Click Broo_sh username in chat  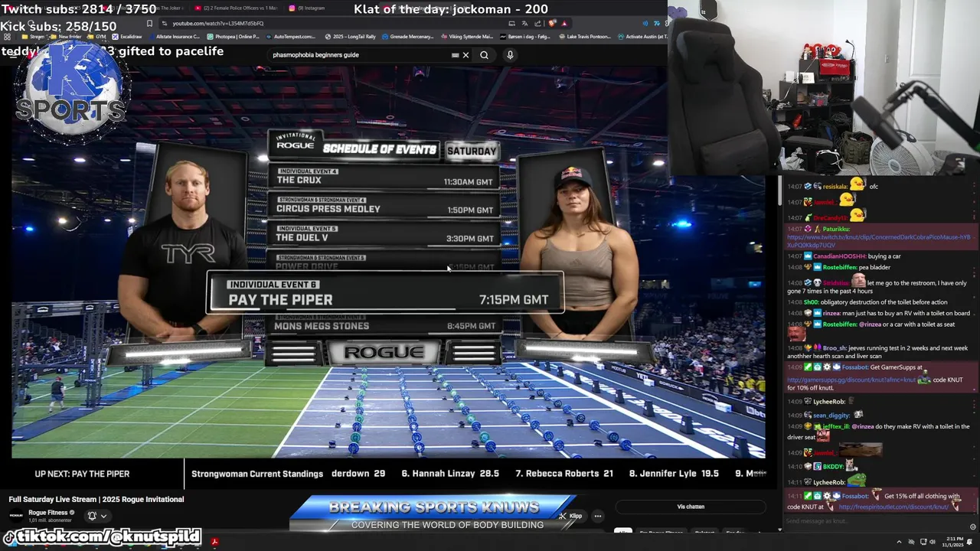pyautogui.click(x=835, y=347)
